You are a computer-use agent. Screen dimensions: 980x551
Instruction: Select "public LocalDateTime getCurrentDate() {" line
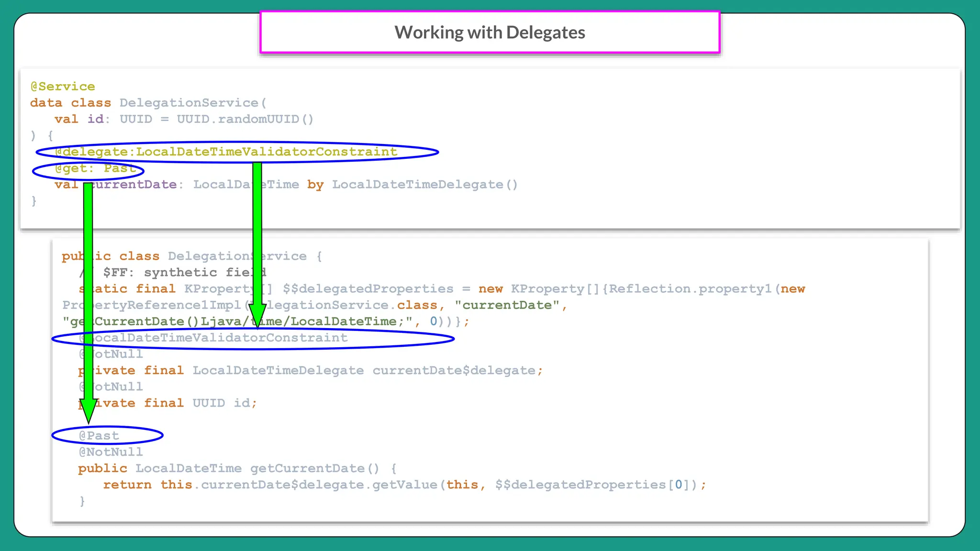pyautogui.click(x=237, y=468)
